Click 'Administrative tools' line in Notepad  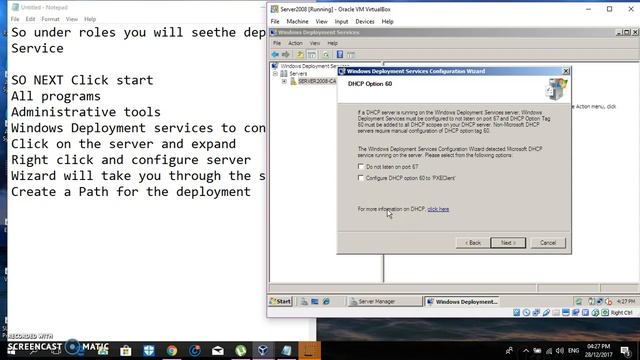(x=86, y=112)
